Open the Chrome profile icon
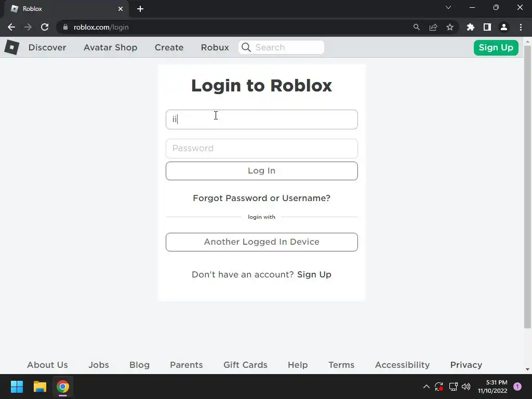The image size is (532, 399). 504,27
